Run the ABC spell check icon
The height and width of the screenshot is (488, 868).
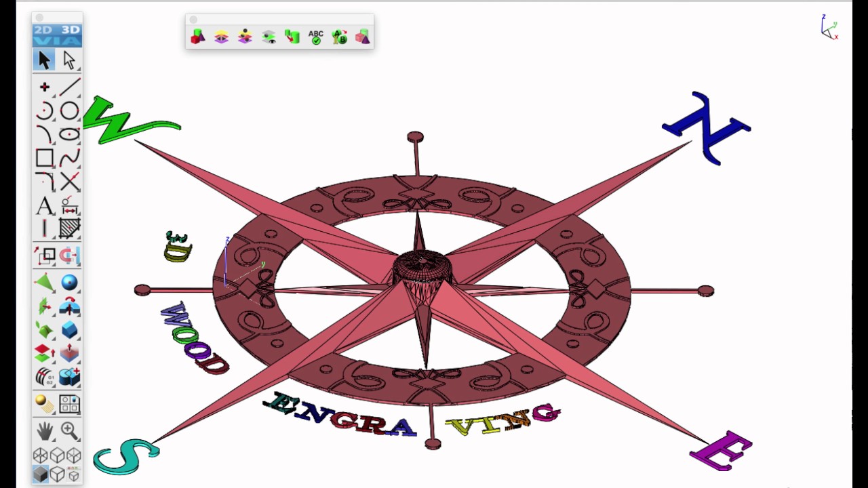click(316, 37)
